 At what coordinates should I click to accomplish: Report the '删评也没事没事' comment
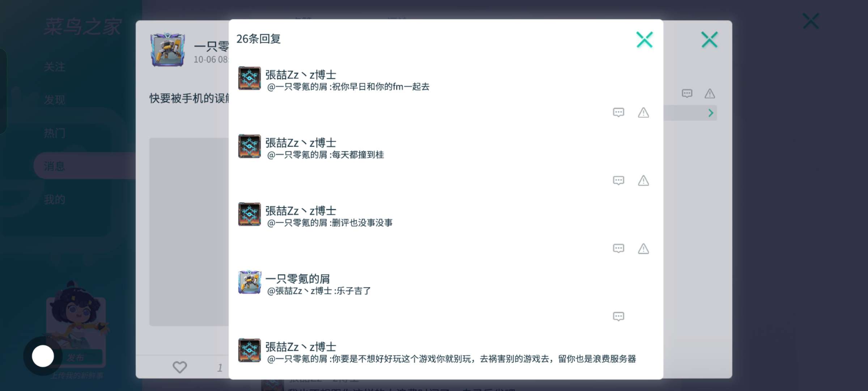[x=643, y=249]
